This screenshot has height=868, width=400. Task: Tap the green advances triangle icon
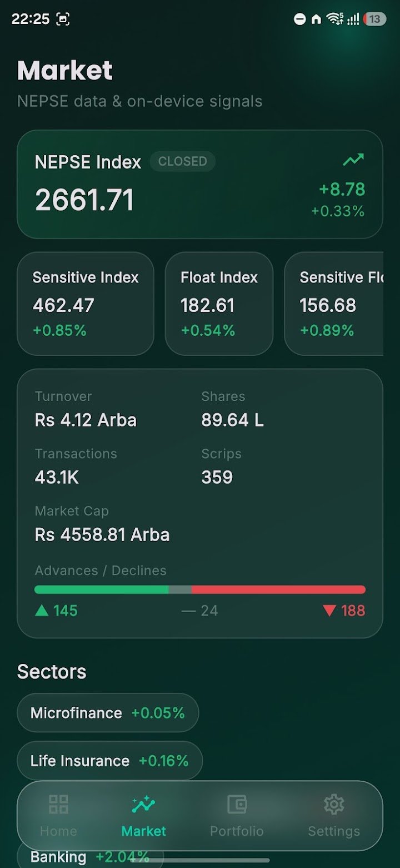(x=42, y=611)
